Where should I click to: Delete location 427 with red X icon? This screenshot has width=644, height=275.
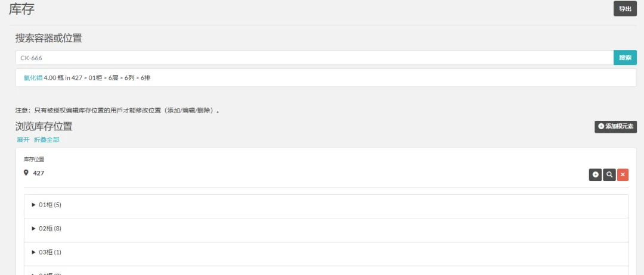click(x=623, y=174)
